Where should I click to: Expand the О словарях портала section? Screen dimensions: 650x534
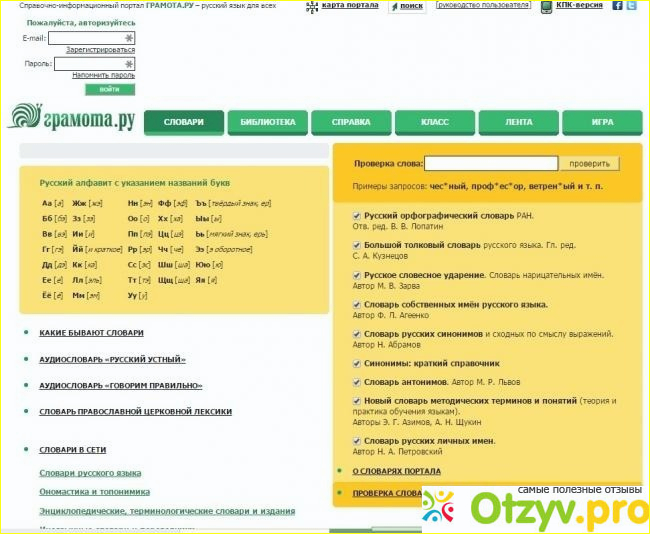click(396, 471)
